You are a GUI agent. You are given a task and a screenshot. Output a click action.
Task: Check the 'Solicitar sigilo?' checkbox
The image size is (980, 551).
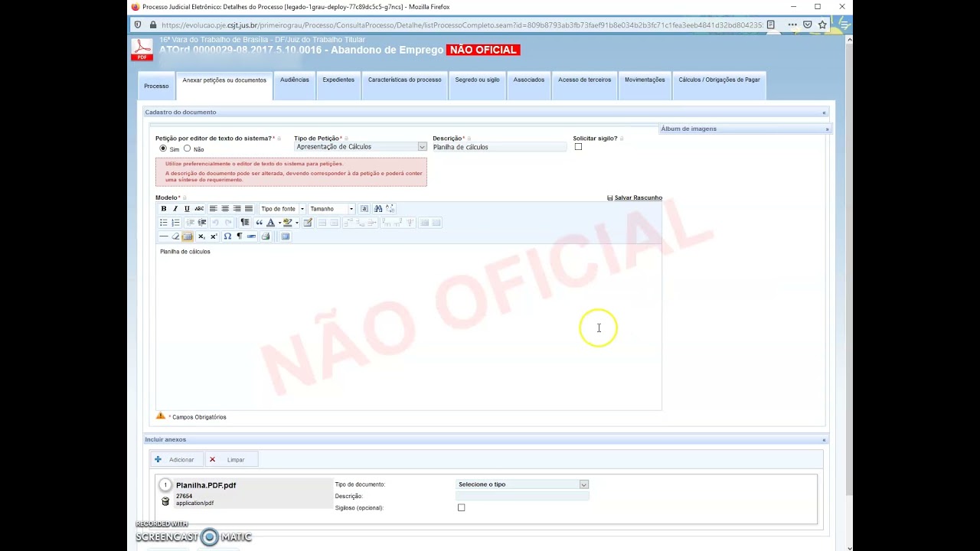click(x=578, y=147)
